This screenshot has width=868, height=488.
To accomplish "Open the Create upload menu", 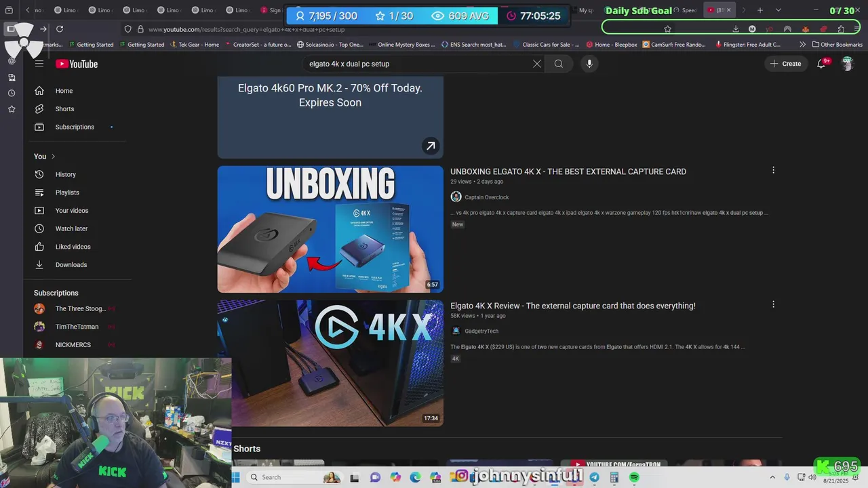I will coord(785,64).
